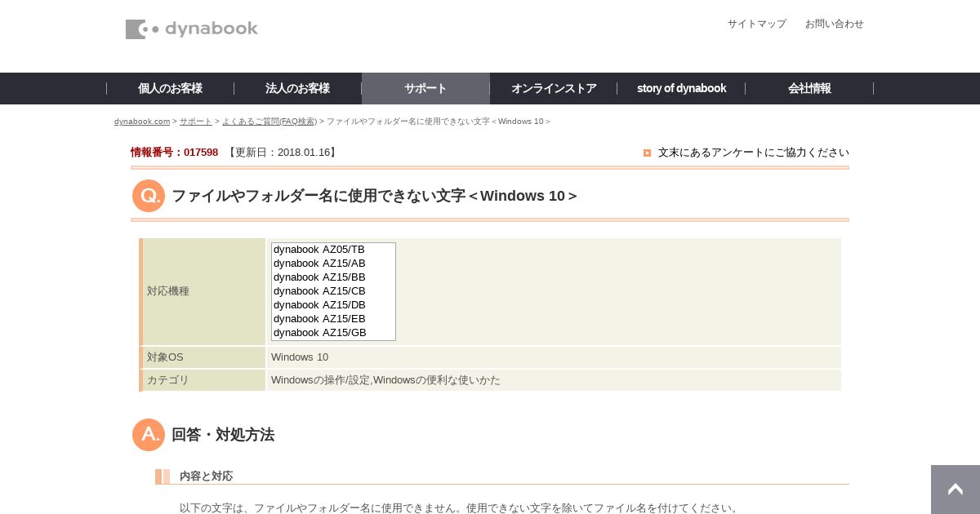Click the サポート breadcrumb link

(196, 122)
